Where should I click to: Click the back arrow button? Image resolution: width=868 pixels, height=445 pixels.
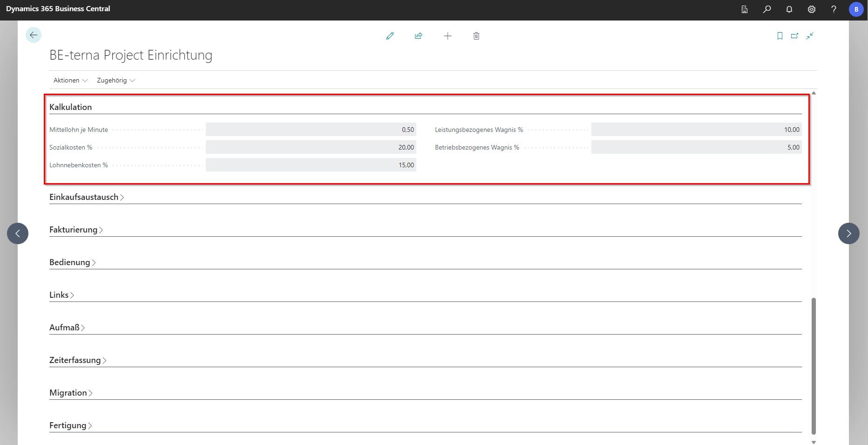click(x=34, y=35)
